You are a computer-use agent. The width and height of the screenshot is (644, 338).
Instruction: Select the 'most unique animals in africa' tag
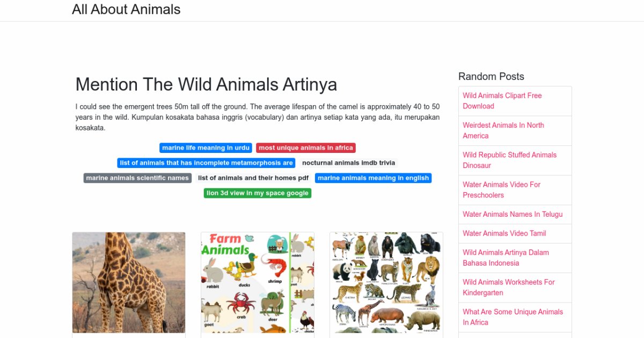coord(305,148)
